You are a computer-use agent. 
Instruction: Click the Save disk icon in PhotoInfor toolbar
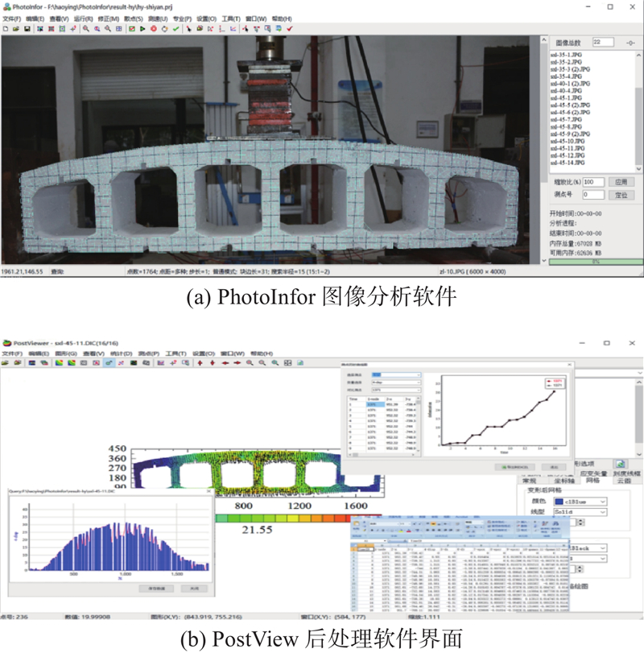27,29
